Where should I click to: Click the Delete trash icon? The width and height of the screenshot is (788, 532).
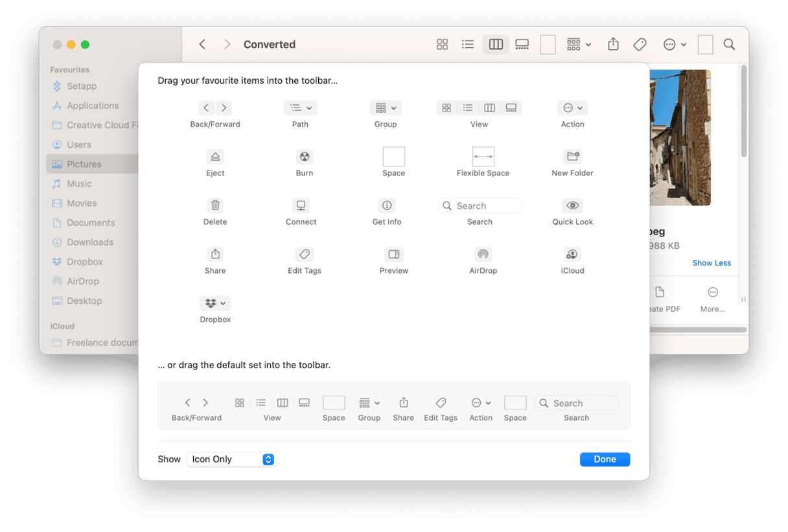[x=215, y=205]
